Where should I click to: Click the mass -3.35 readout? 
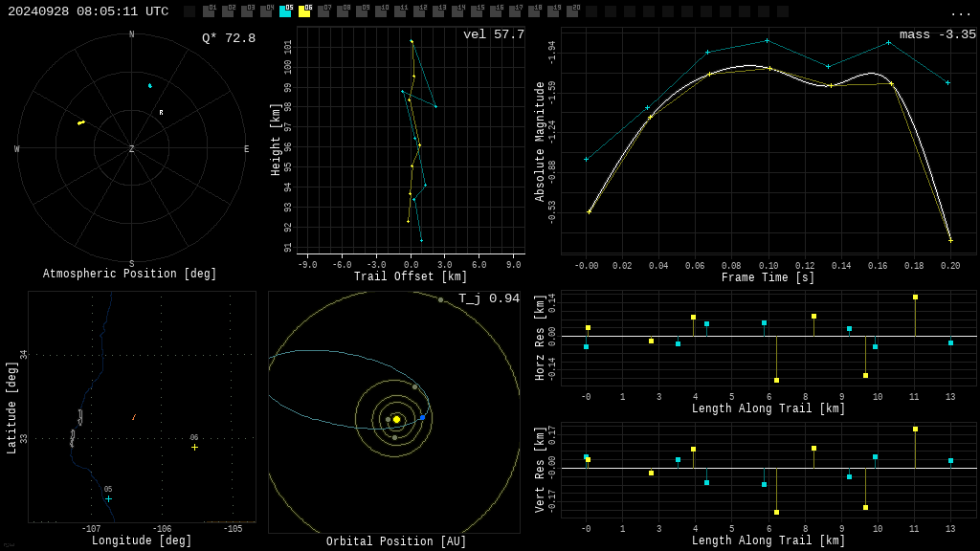coord(937,35)
